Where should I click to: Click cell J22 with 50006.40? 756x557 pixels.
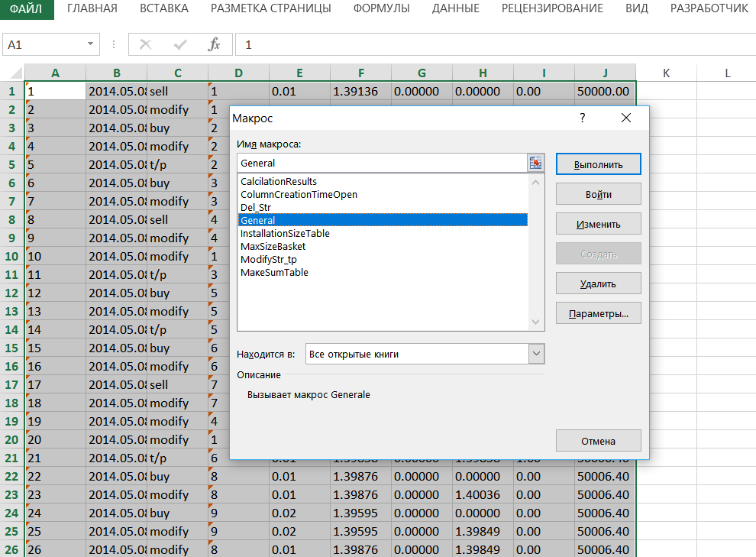tap(605, 476)
